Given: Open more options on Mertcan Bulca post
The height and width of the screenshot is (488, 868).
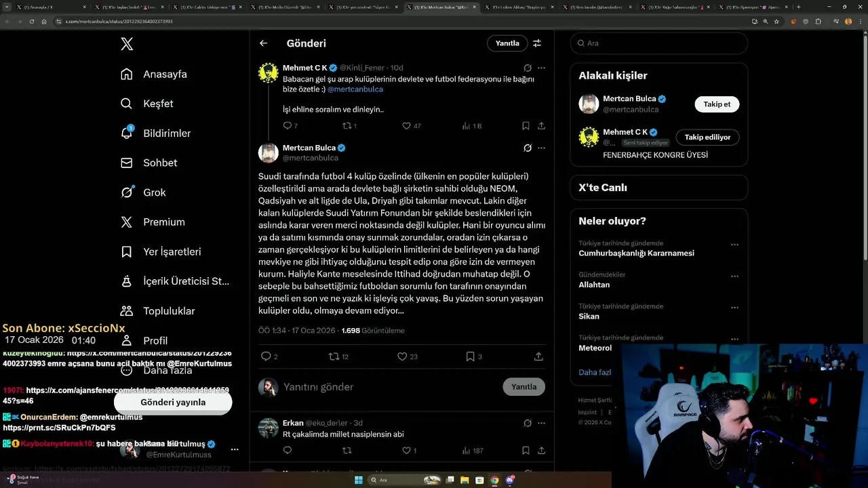Looking at the screenshot, I should (x=541, y=148).
